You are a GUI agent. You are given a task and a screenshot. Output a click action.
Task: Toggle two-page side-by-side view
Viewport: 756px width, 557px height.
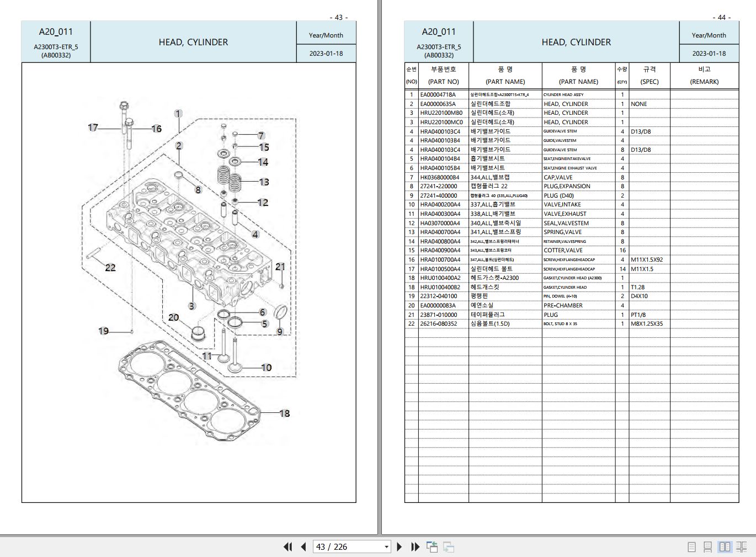click(725, 547)
